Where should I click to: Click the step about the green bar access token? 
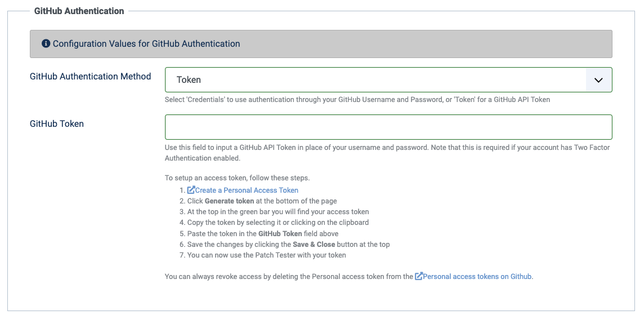(278, 212)
